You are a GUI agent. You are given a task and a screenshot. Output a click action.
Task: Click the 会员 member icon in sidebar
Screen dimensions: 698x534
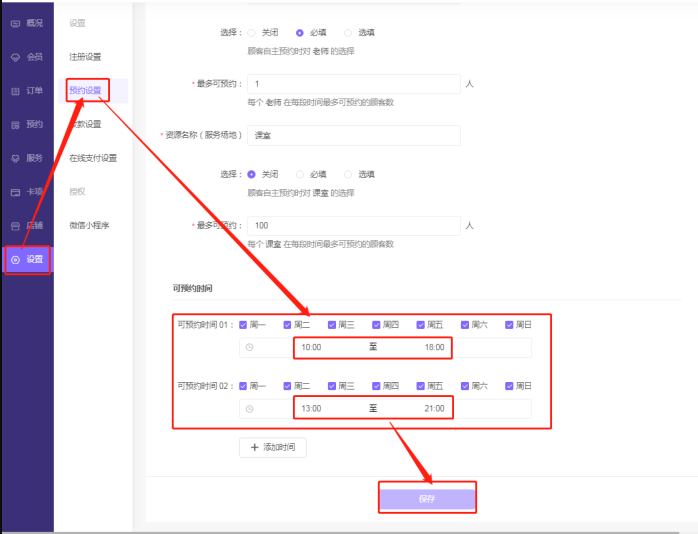click(16, 57)
